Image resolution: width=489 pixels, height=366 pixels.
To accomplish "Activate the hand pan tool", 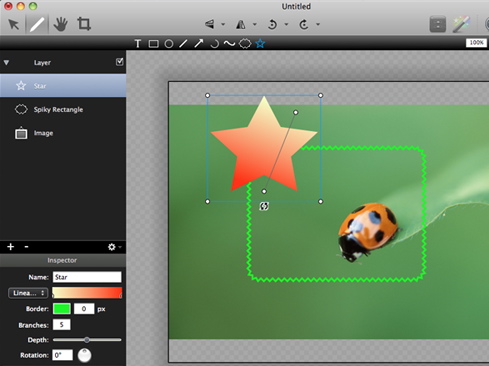I will tap(60, 24).
